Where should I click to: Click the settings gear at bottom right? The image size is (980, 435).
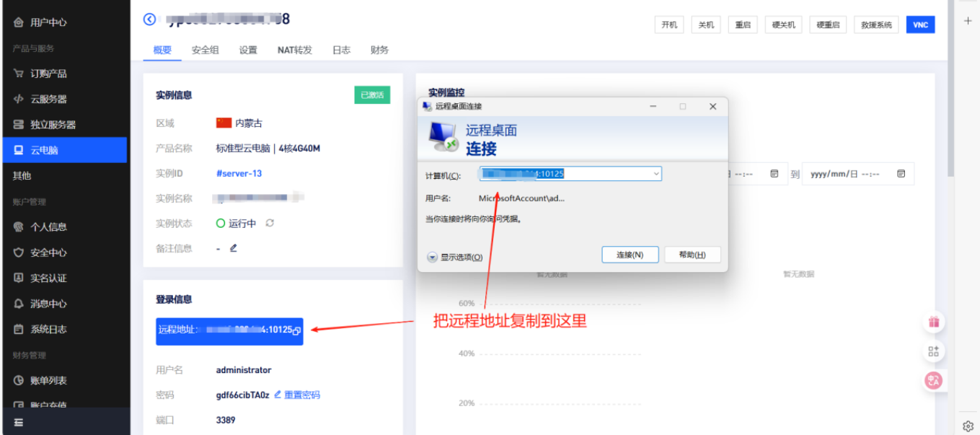coord(968,426)
